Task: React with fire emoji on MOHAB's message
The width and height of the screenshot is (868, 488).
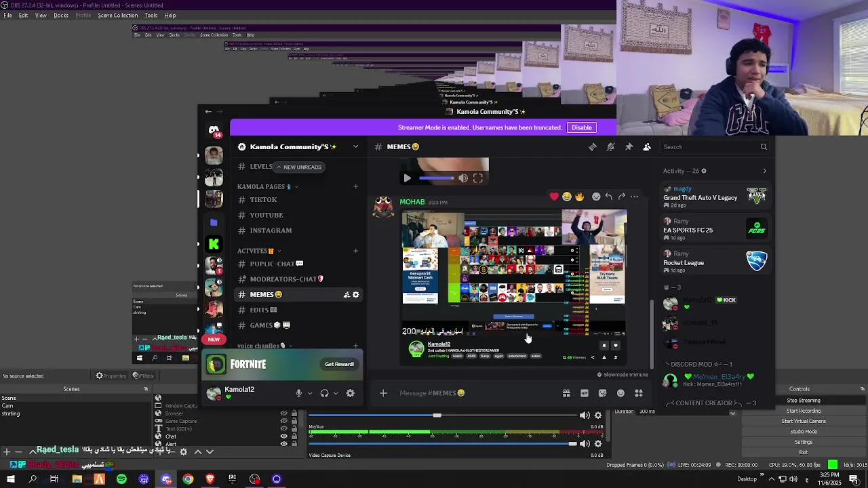Action: (579, 197)
